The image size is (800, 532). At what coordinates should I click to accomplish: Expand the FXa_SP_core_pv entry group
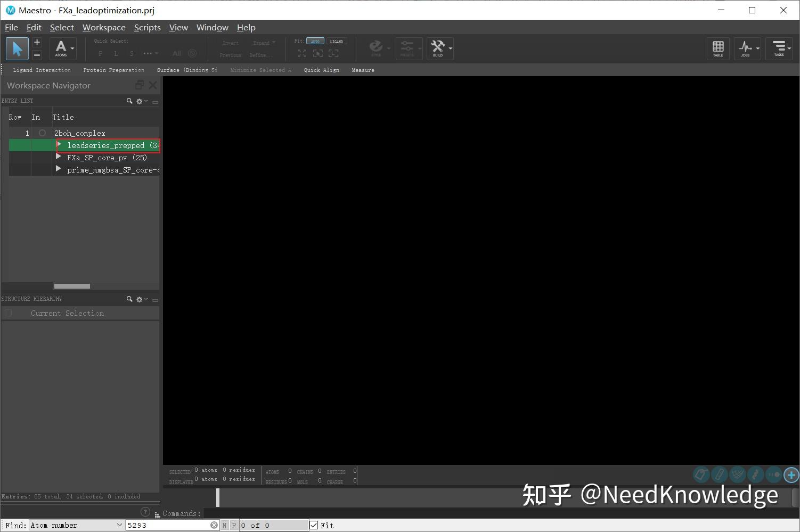[x=59, y=157]
